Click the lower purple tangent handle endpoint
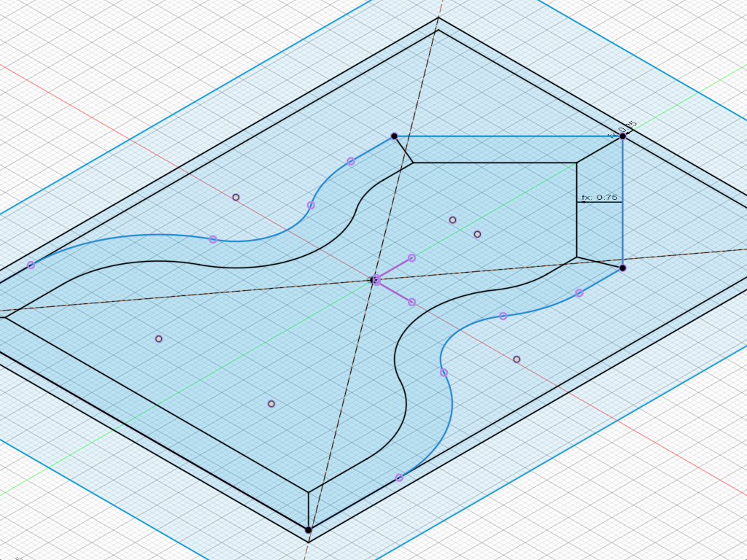 (x=412, y=302)
